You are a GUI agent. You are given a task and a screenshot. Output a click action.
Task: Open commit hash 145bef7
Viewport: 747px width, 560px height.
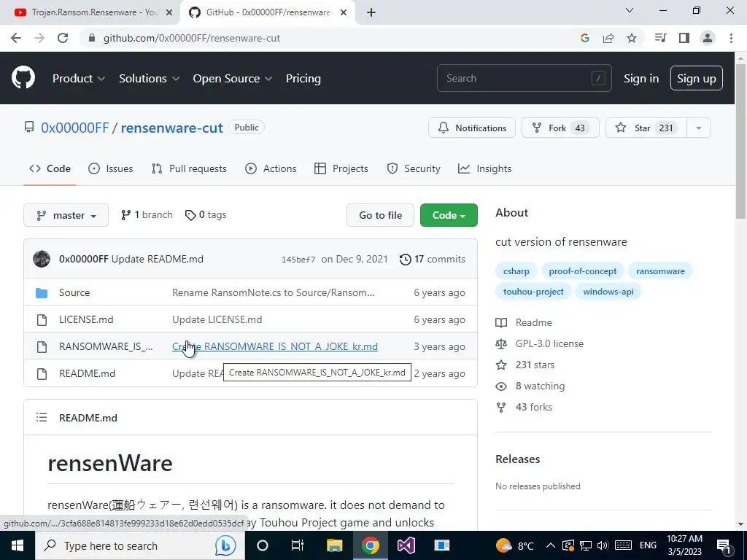click(x=298, y=260)
